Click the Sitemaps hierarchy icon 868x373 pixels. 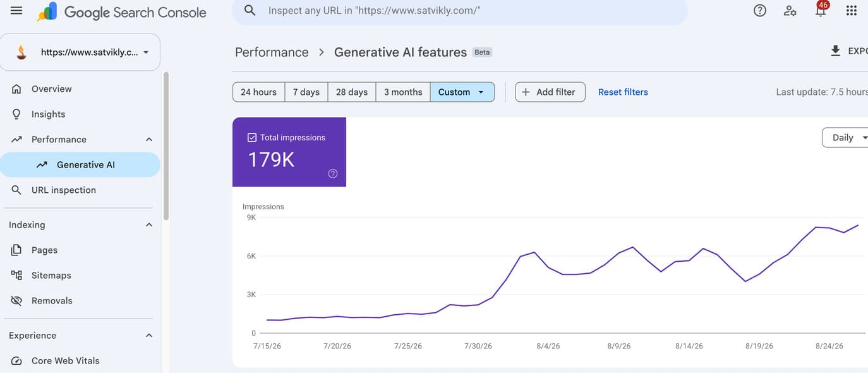coord(17,275)
